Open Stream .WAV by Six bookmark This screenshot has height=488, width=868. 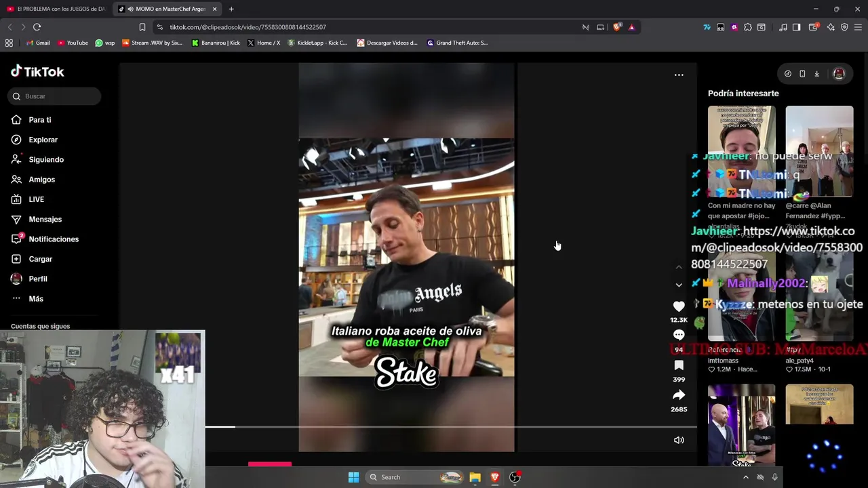click(153, 43)
